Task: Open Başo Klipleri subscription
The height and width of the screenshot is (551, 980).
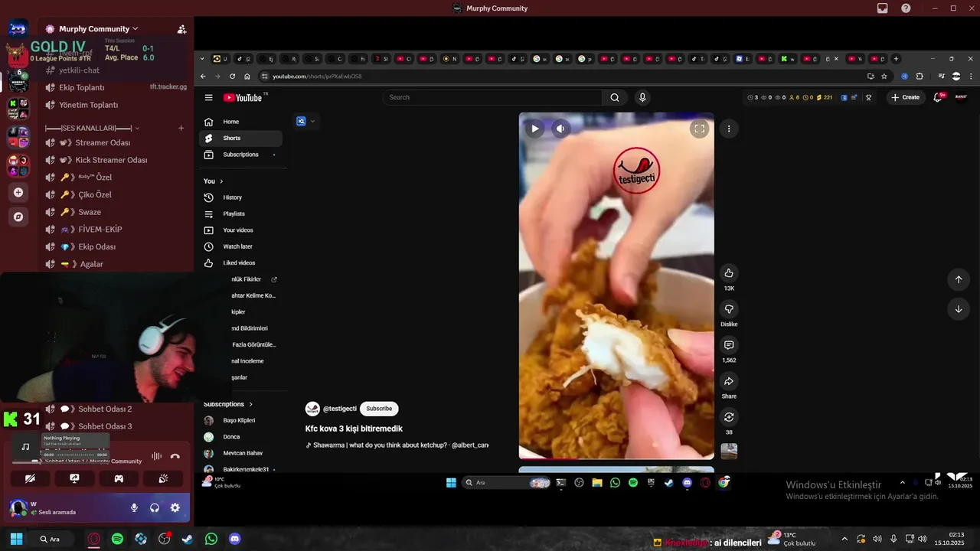Action: [x=239, y=420]
